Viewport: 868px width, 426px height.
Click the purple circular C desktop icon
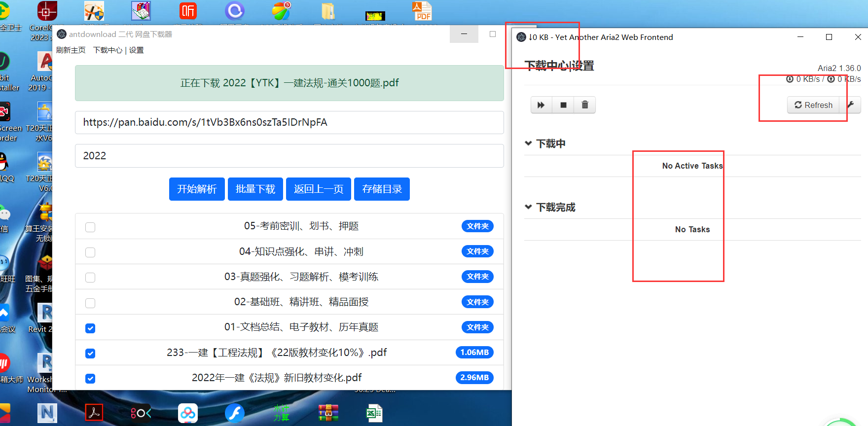[x=235, y=11]
